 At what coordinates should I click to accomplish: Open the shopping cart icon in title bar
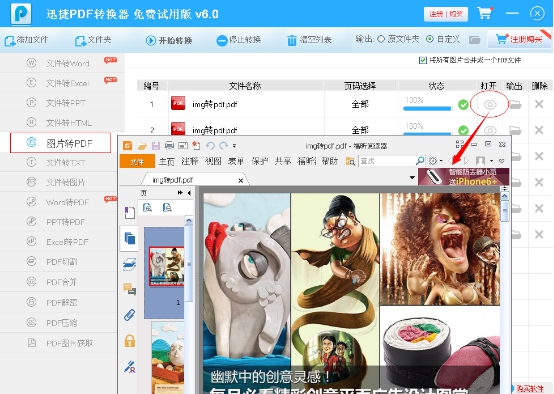485,13
